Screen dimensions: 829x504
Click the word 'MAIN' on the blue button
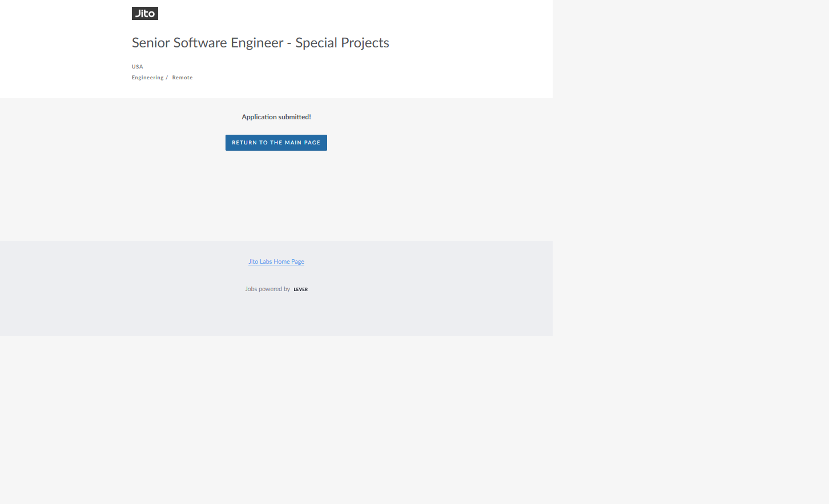click(293, 143)
